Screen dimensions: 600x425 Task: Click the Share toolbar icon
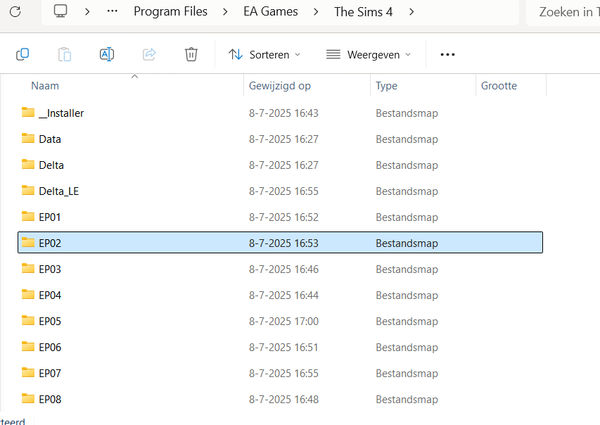pos(149,54)
